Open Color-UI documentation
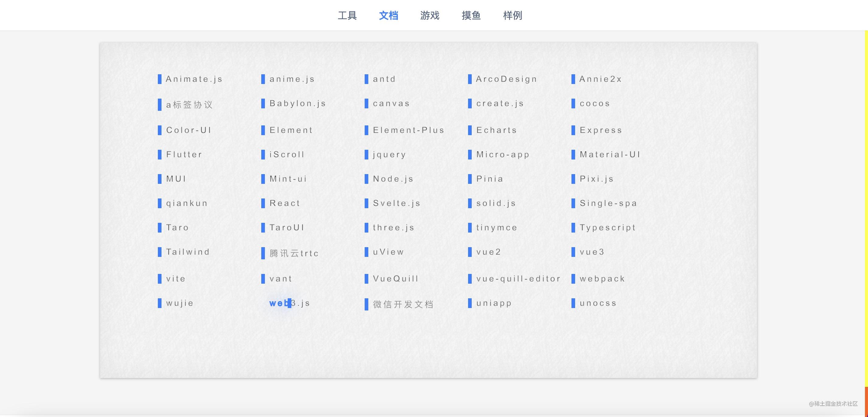The width and height of the screenshot is (868, 417). point(189,130)
